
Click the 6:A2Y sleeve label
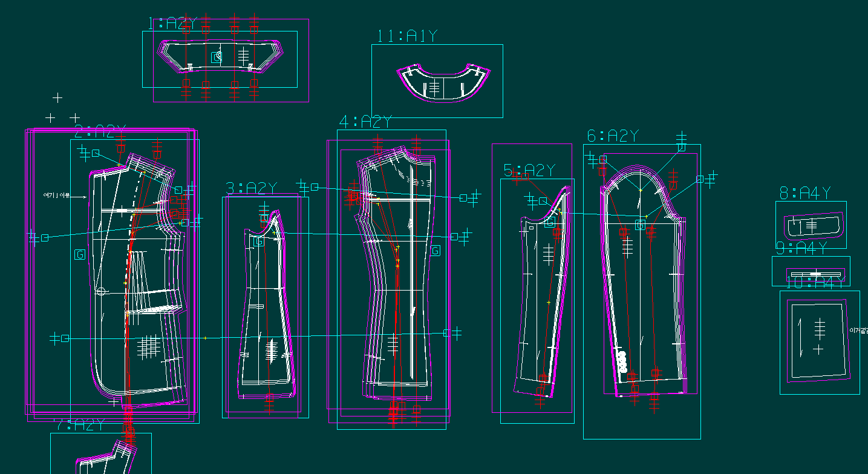[x=612, y=136]
